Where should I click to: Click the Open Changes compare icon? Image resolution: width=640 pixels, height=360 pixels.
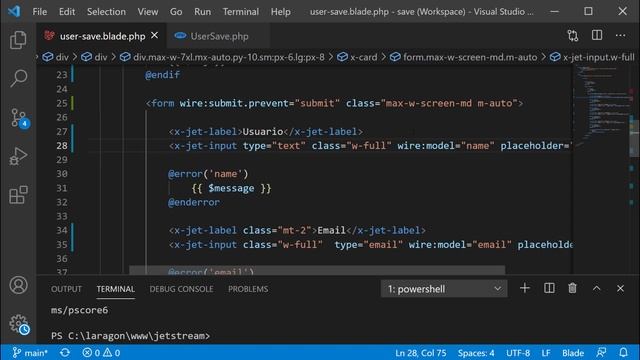pyautogui.click(x=573, y=36)
